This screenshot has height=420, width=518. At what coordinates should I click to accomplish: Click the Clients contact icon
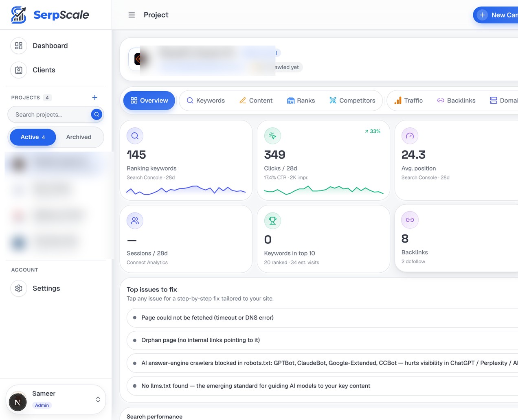pos(19,70)
